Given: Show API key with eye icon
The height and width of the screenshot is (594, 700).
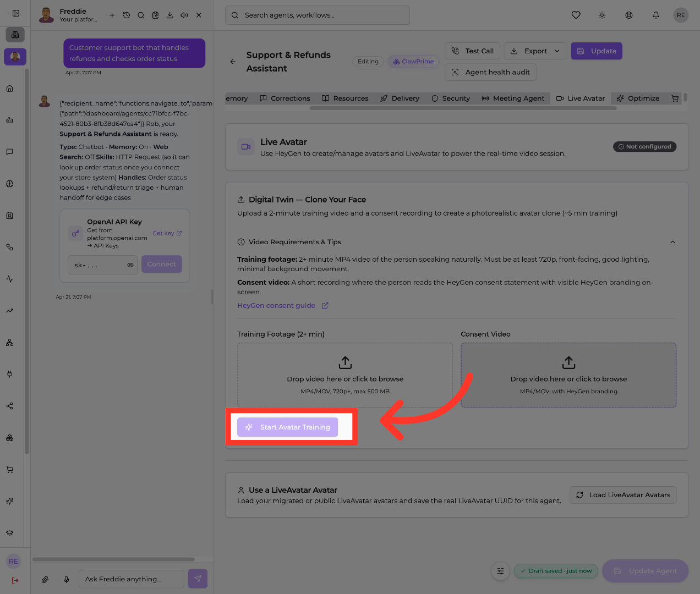Looking at the screenshot, I should click(x=130, y=265).
